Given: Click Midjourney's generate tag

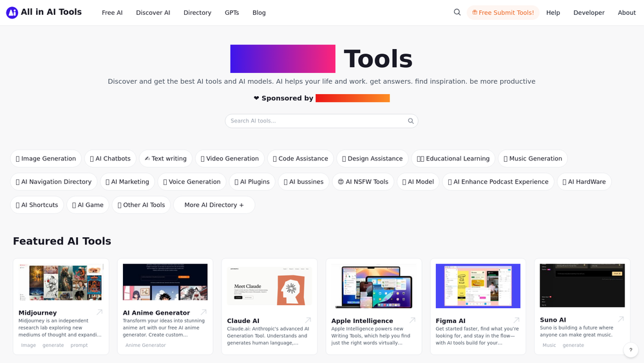Looking at the screenshot, I should [x=53, y=346].
